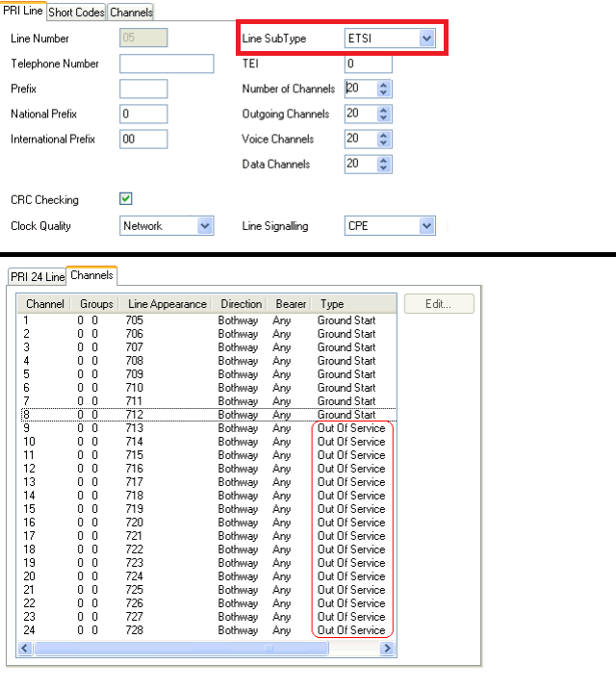Select channel 22 row with appearance 726
Screen dimensions: 616x690
click(207, 603)
